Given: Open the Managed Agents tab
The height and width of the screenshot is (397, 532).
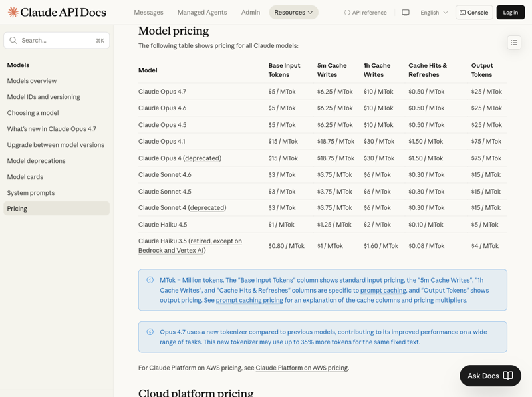Looking at the screenshot, I should [202, 12].
